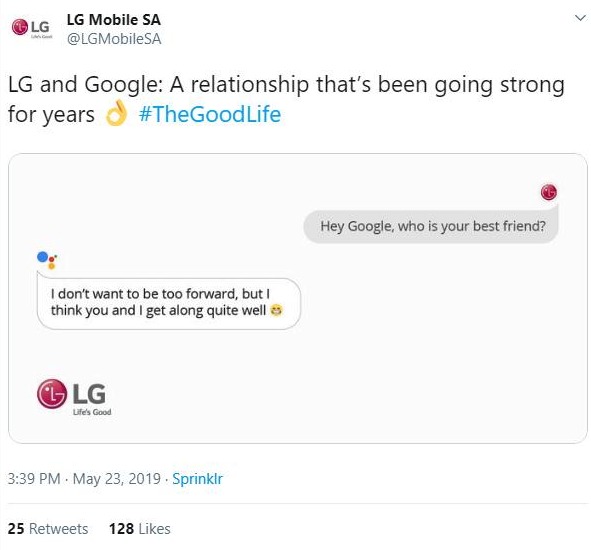Viewport: 591px width, 550px height.
Task: View the 128 Likes list
Action: click(140, 529)
